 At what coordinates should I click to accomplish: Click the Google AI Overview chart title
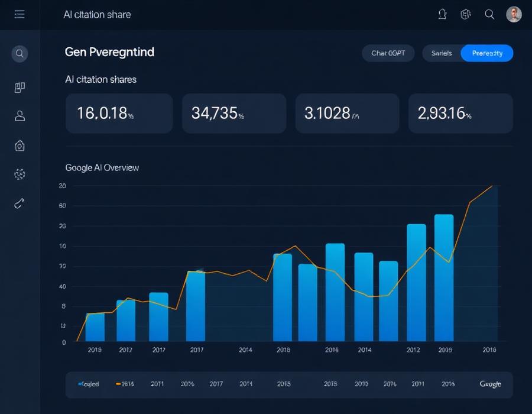102,167
